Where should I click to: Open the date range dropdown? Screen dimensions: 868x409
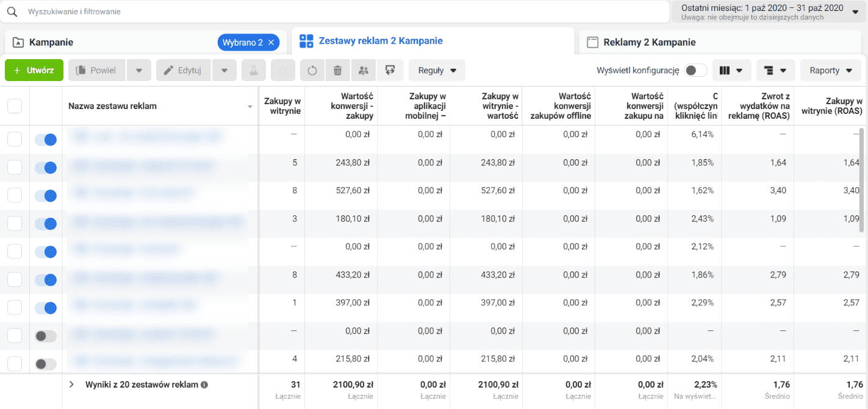coord(769,12)
